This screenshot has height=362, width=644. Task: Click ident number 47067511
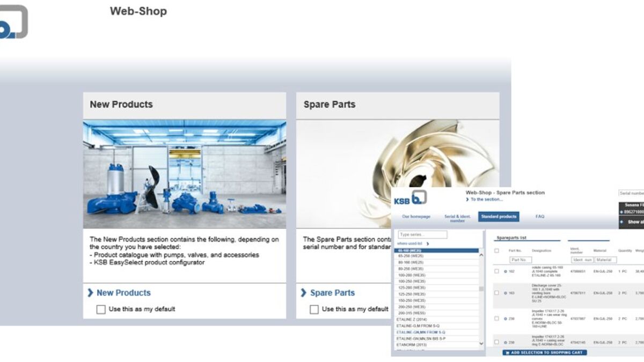(577, 293)
